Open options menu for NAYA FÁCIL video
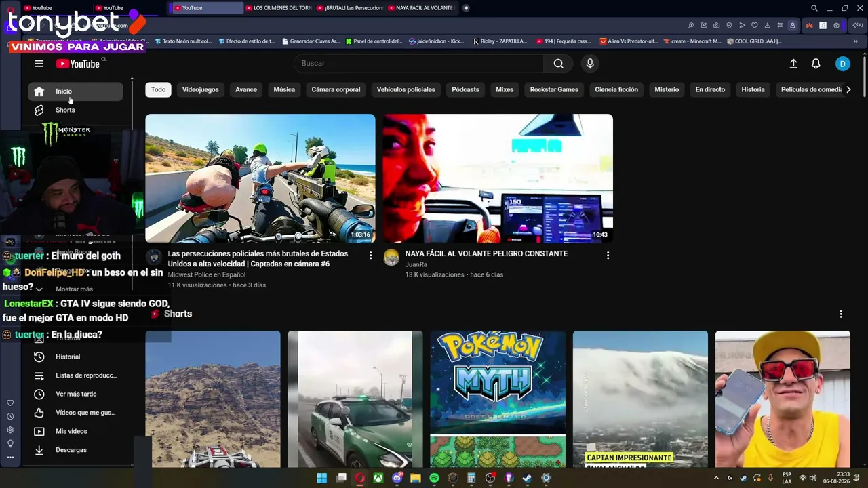868x488 pixels. click(608, 256)
